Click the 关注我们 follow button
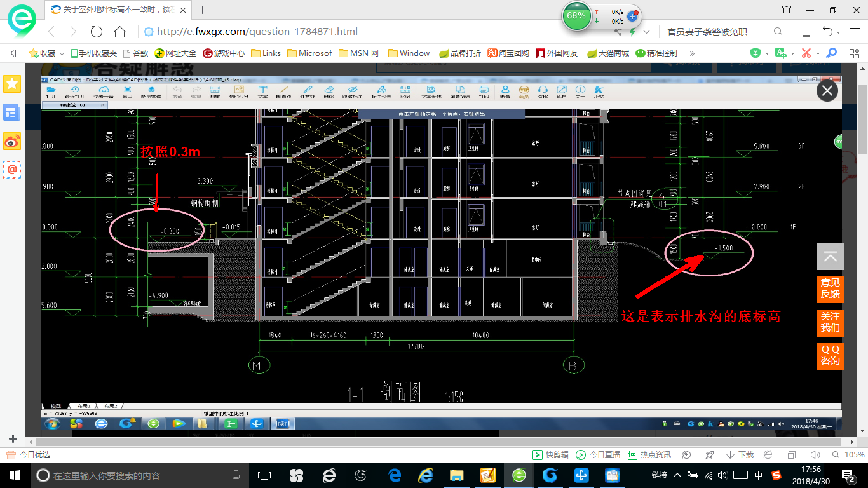 830,322
